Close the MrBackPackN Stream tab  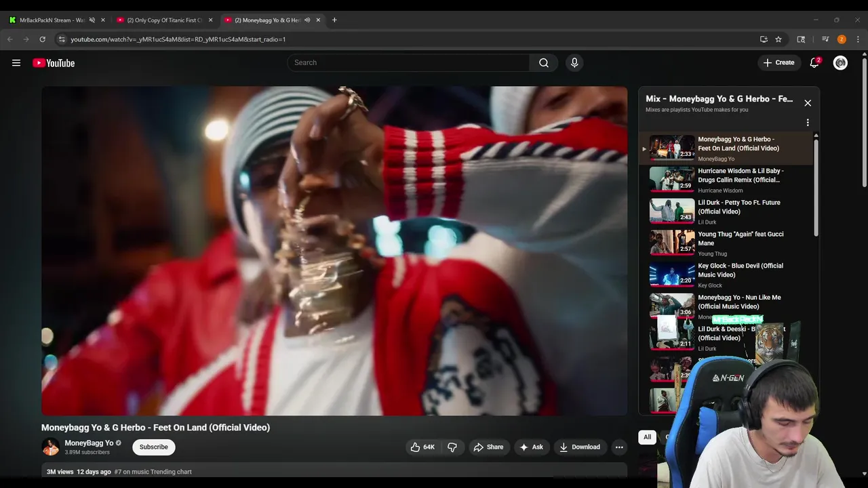point(103,20)
